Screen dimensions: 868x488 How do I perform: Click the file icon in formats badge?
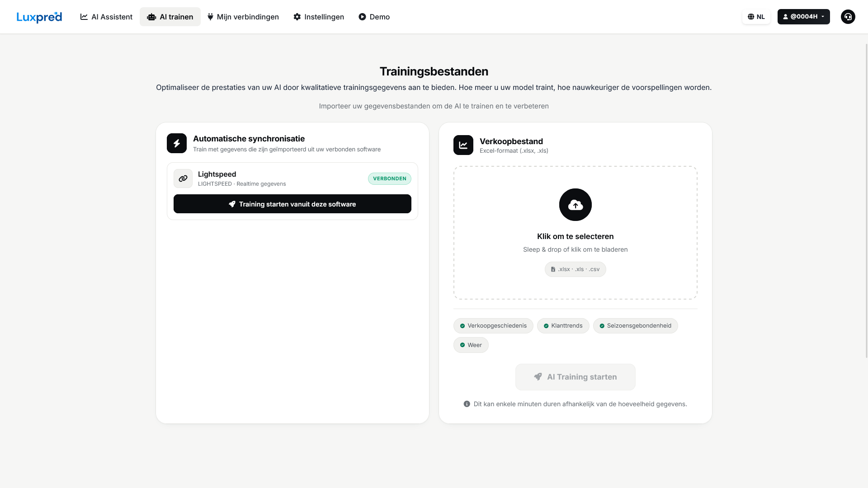553,269
